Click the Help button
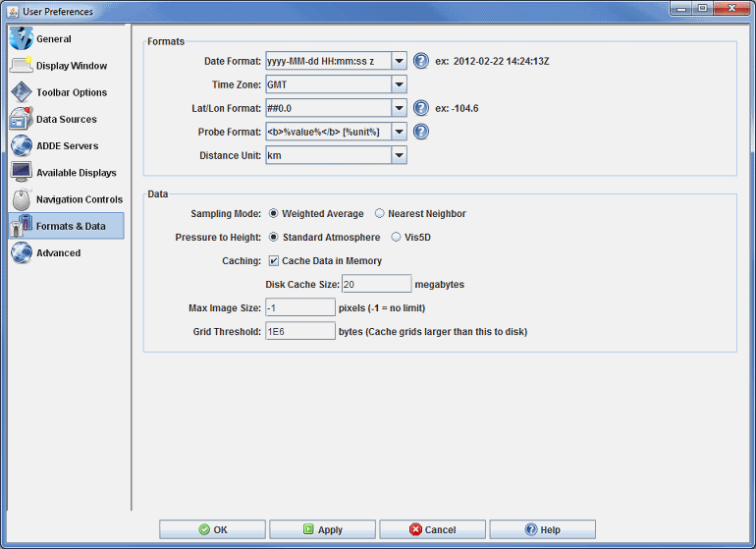756x549 pixels. coord(542,529)
